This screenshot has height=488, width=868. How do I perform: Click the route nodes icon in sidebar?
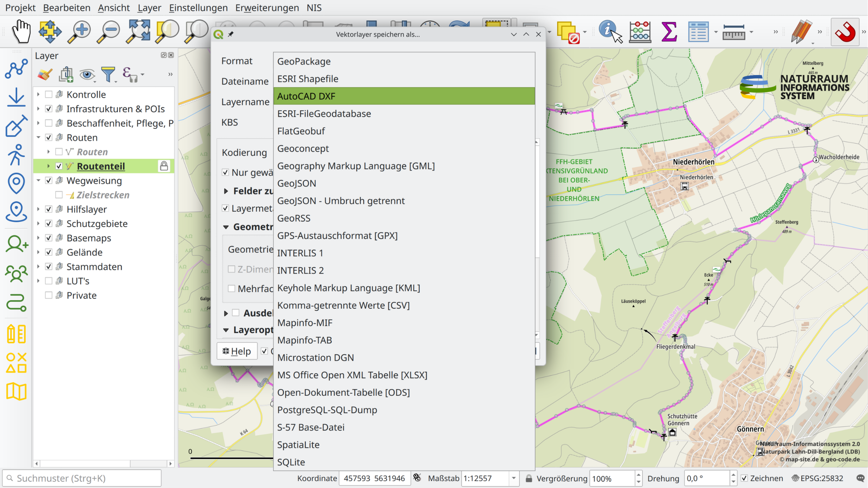(x=16, y=69)
